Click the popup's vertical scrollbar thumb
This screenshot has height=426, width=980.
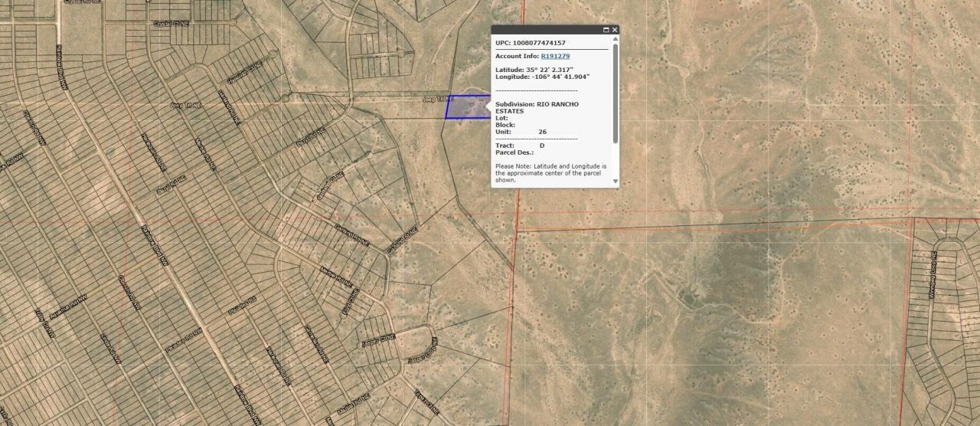click(x=616, y=92)
